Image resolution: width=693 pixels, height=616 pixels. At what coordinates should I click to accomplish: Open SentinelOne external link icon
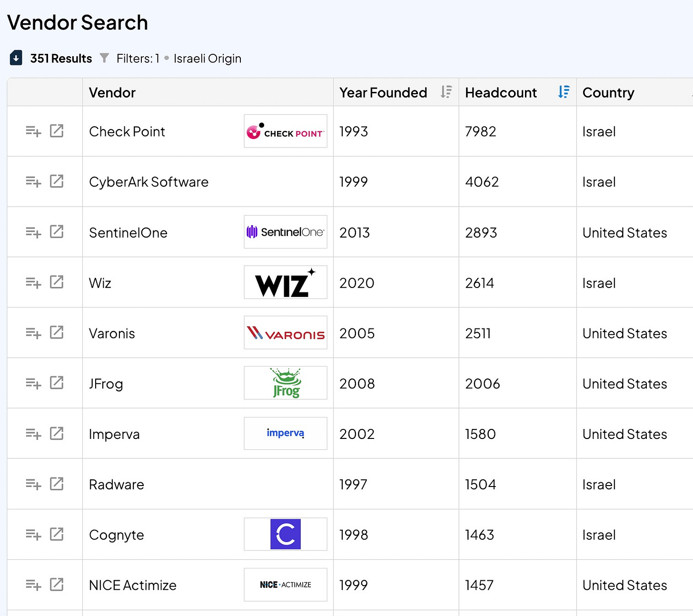click(57, 231)
